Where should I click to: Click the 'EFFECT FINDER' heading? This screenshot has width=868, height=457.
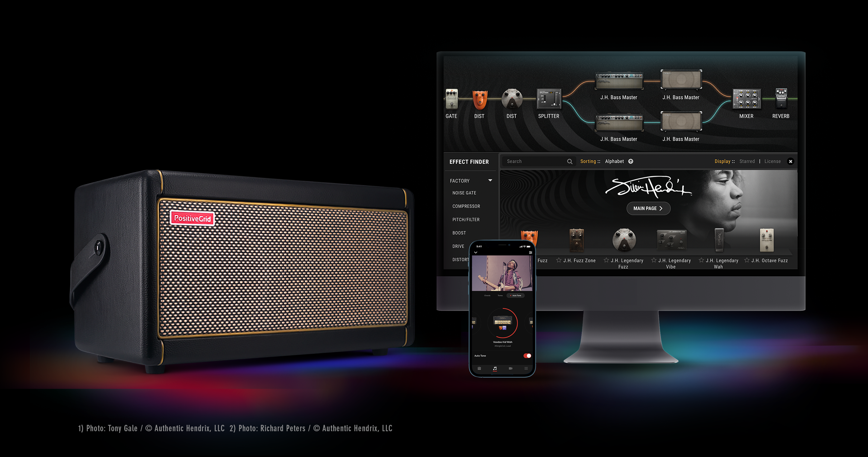[x=469, y=162]
